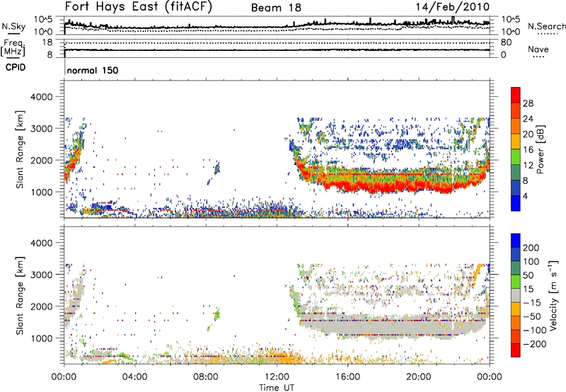Click the 'Slant Range [km]' label of velocity panel

tap(20, 296)
